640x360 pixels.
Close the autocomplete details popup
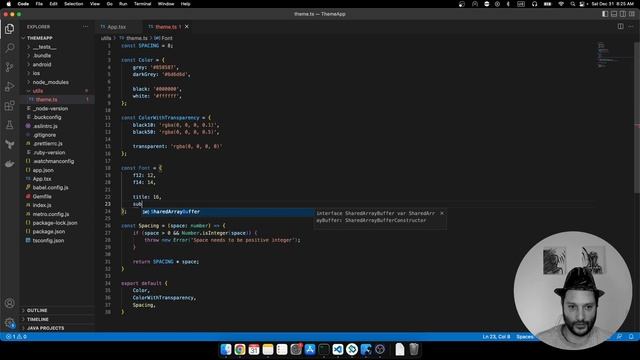pyautogui.click(x=442, y=213)
